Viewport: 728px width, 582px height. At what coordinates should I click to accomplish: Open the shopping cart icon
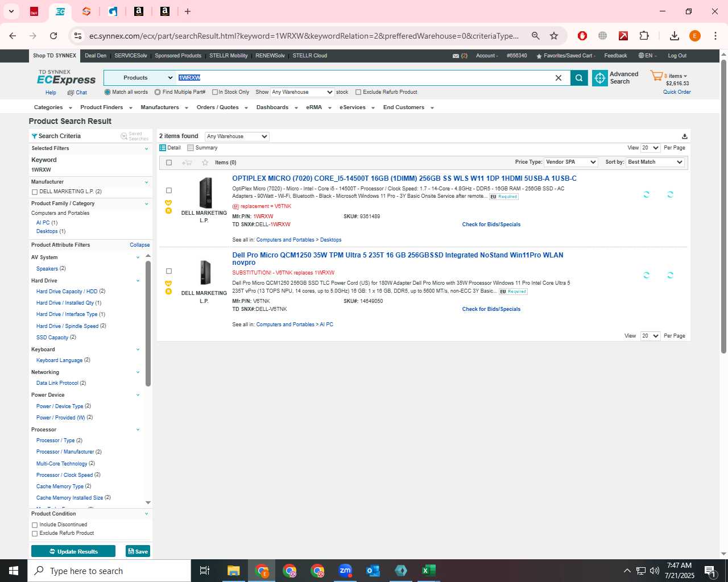[x=656, y=76]
